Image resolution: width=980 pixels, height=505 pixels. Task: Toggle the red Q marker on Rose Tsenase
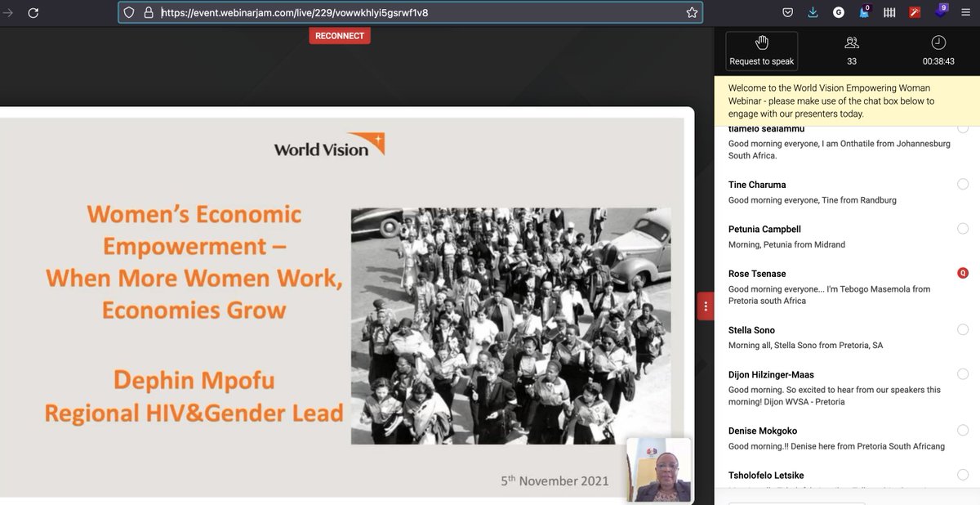coord(963,273)
